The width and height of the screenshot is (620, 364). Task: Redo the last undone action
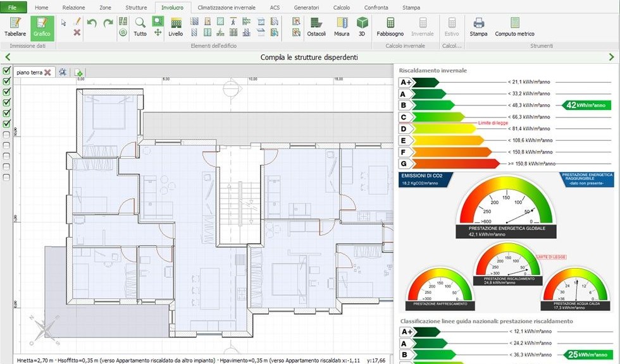click(108, 23)
